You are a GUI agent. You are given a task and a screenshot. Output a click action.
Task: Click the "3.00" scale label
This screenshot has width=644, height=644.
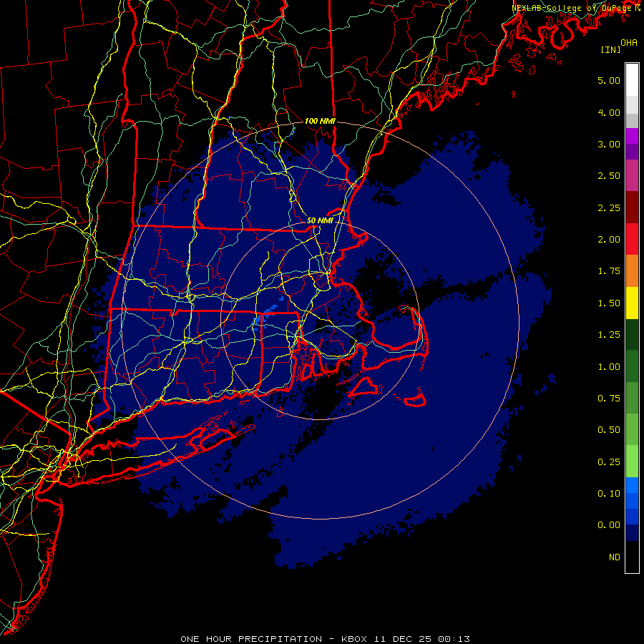tap(609, 144)
